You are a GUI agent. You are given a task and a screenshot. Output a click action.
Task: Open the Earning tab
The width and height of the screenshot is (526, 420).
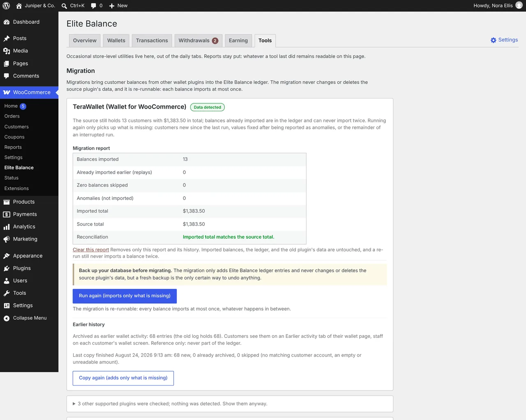(238, 41)
